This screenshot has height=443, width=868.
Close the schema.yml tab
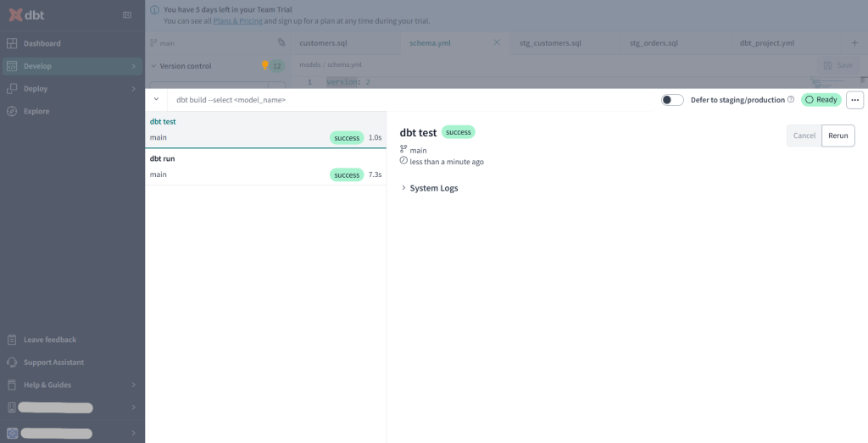coord(497,42)
